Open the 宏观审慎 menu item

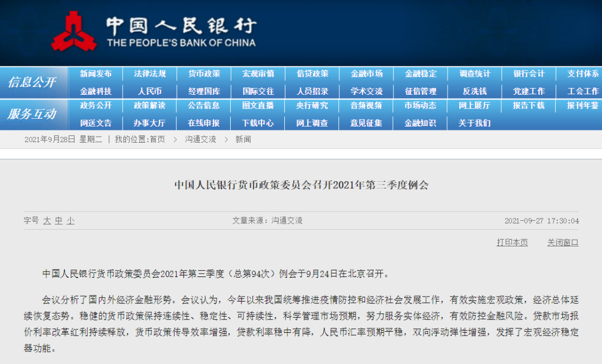click(258, 74)
